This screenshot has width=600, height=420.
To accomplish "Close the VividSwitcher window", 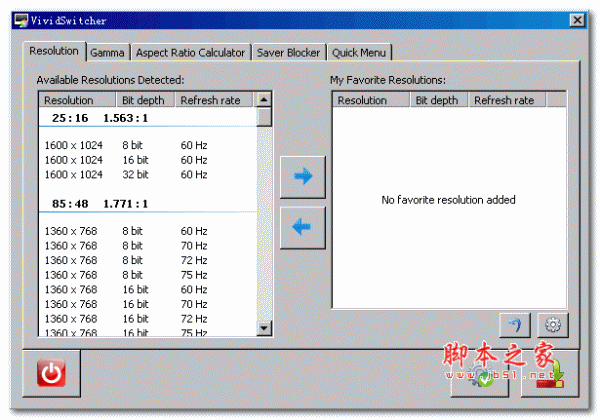I will [578, 20].
